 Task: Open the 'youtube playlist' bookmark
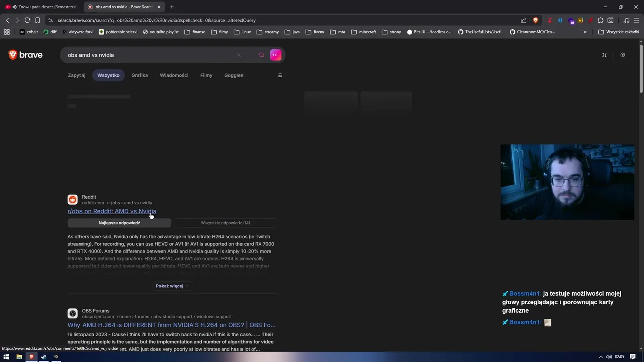click(160, 32)
